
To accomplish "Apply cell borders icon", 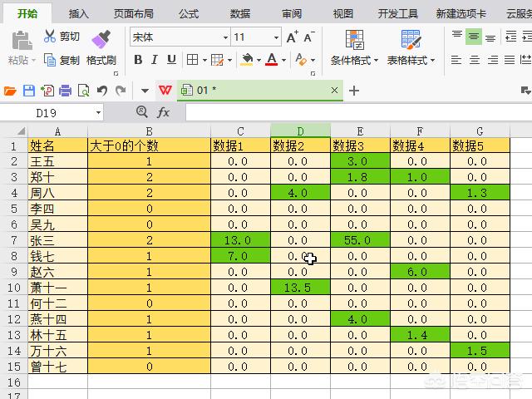I will 192,60.
